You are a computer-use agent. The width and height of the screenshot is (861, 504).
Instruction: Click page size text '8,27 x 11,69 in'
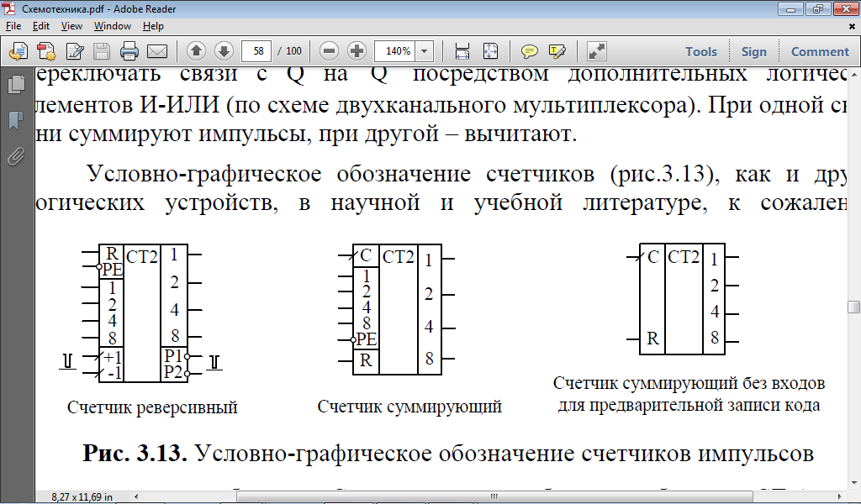pyautogui.click(x=82, y=497)
